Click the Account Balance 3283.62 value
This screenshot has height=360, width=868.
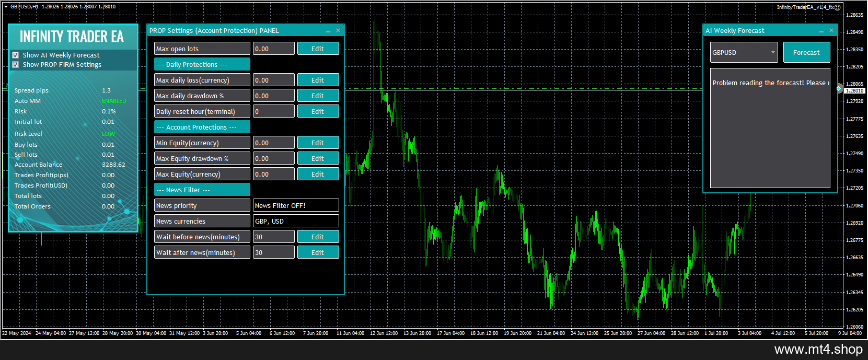(113, 165)
